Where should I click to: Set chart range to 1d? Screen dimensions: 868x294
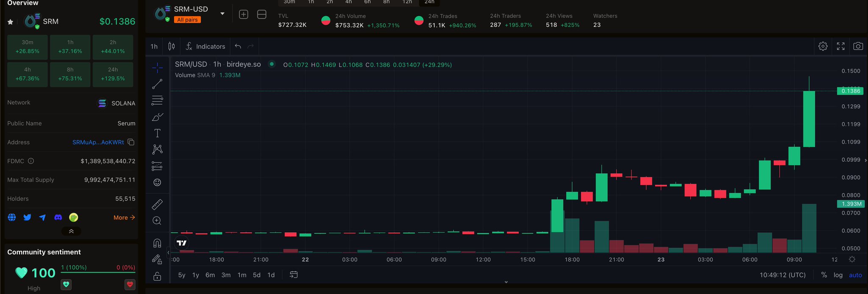(x=271, y=275)
